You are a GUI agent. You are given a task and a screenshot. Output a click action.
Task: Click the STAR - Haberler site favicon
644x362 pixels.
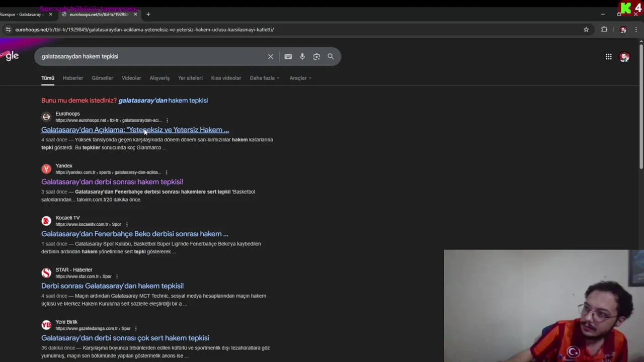tap(46, 273)
